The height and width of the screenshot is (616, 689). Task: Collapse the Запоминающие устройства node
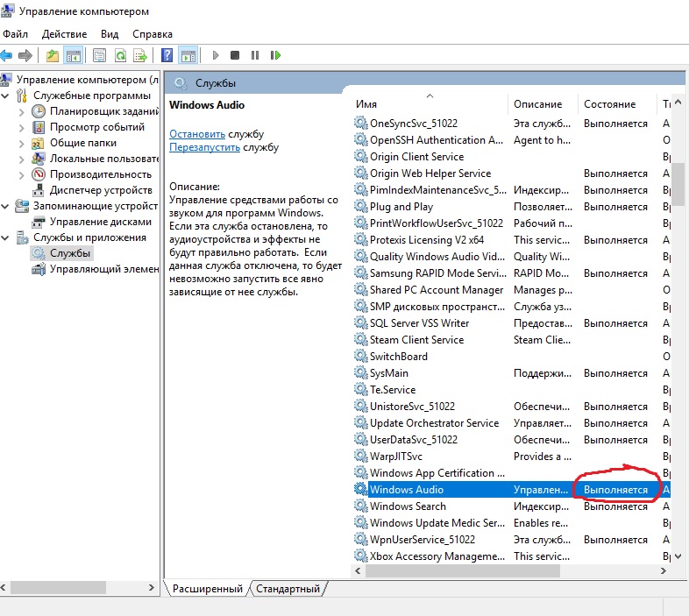(x=5, y=206)
